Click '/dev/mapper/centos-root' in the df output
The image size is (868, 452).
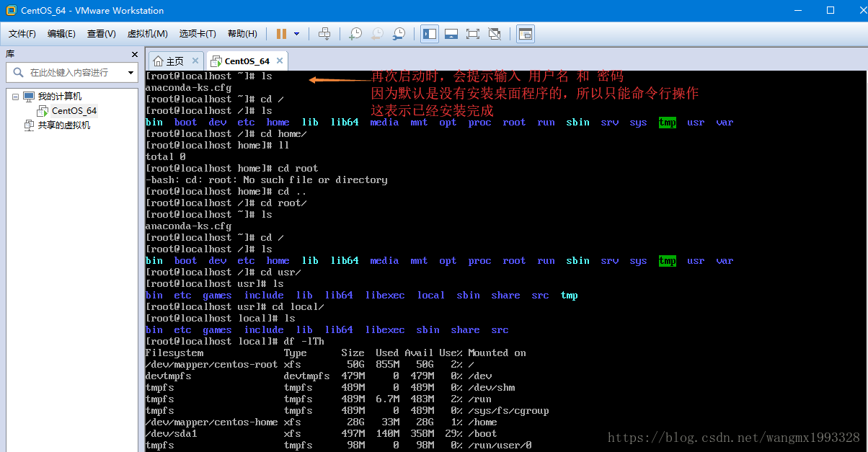[211, 365]
